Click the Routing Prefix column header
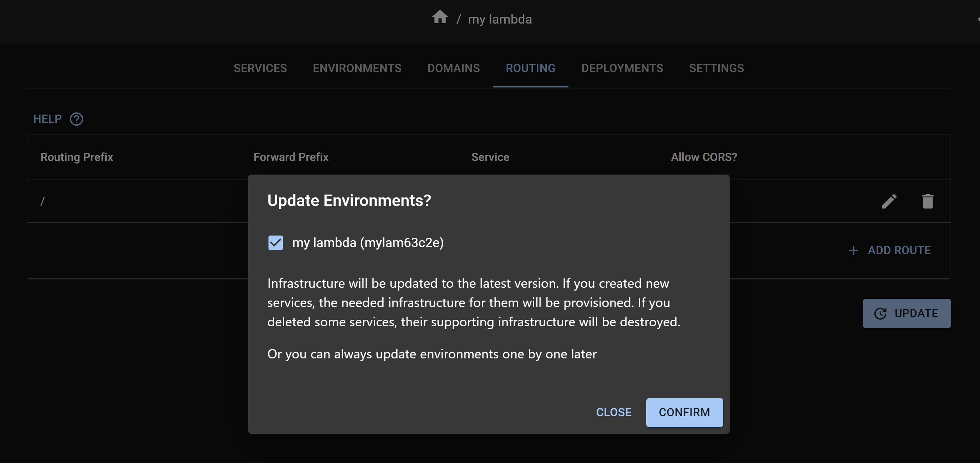980x463 pixels. tap(77, 157)
